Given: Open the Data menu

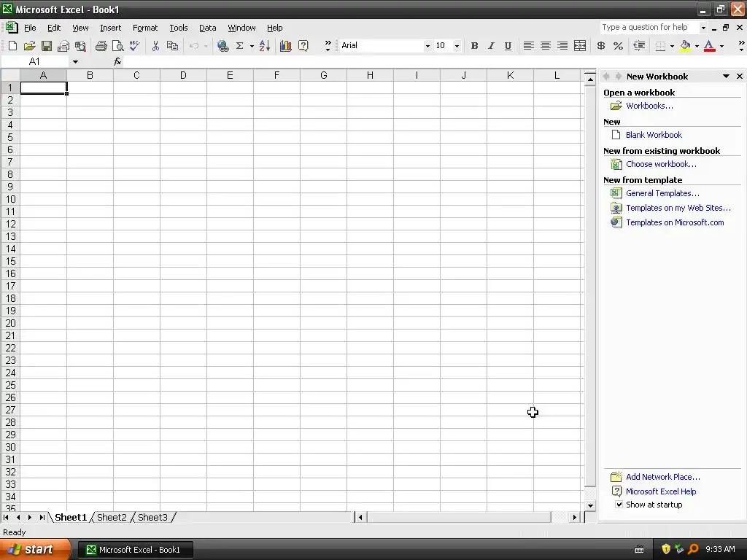Looking at the screenshot, I should [x=207, y=28].
